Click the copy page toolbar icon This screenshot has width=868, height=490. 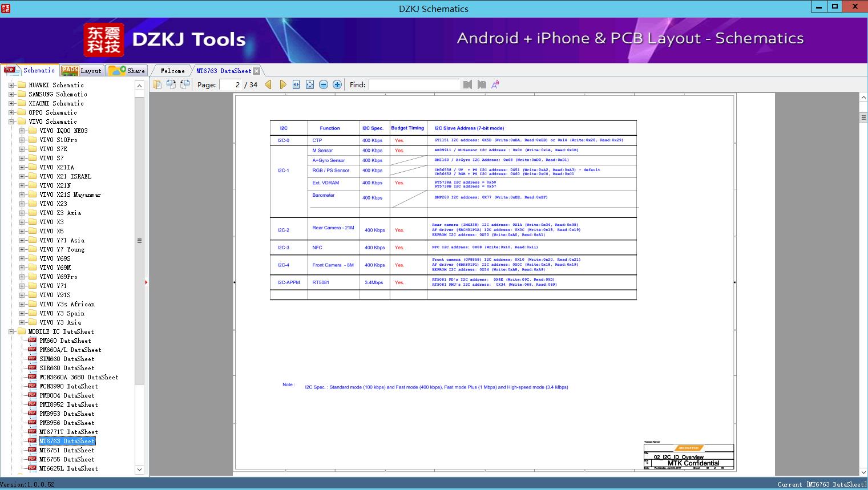(158, 84)
